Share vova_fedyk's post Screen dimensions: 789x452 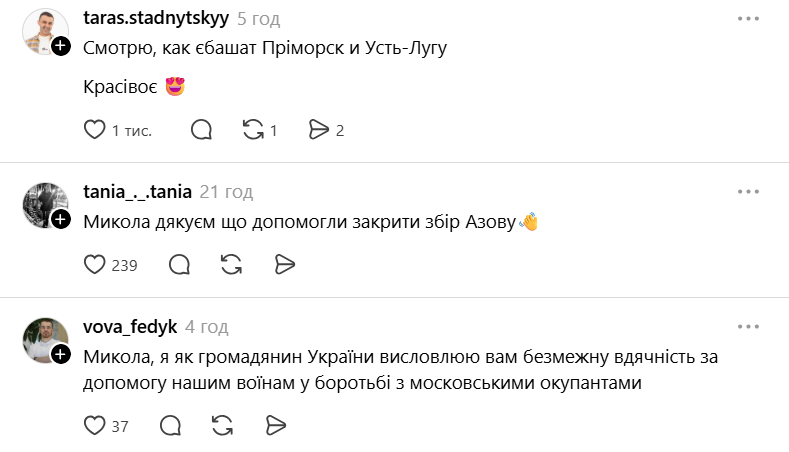(x=276, y=426)
